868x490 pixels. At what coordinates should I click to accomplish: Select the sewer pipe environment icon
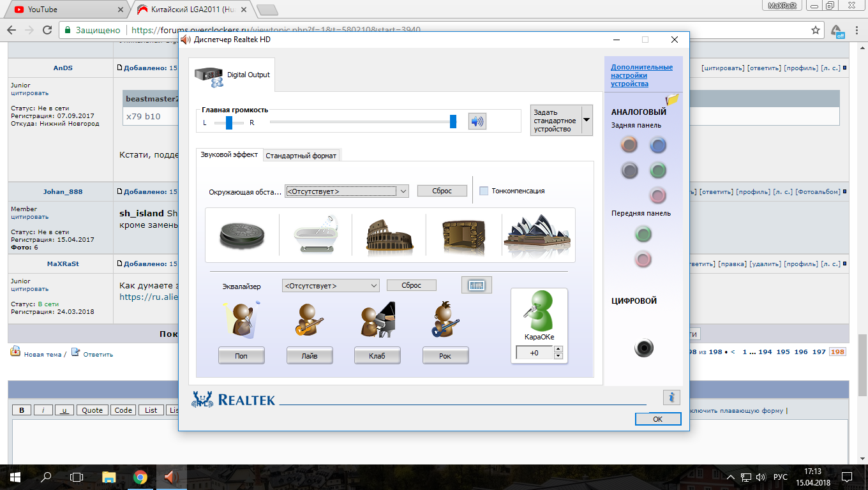click(243, 235)
